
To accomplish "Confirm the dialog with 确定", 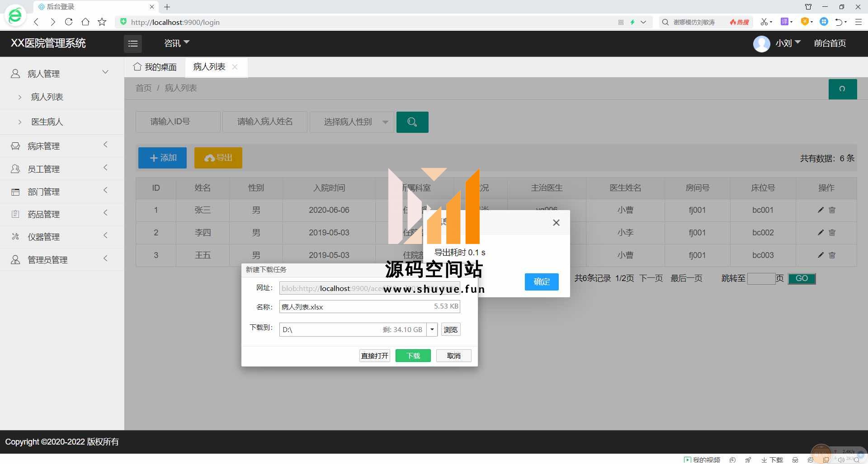I will coord(542,281).
